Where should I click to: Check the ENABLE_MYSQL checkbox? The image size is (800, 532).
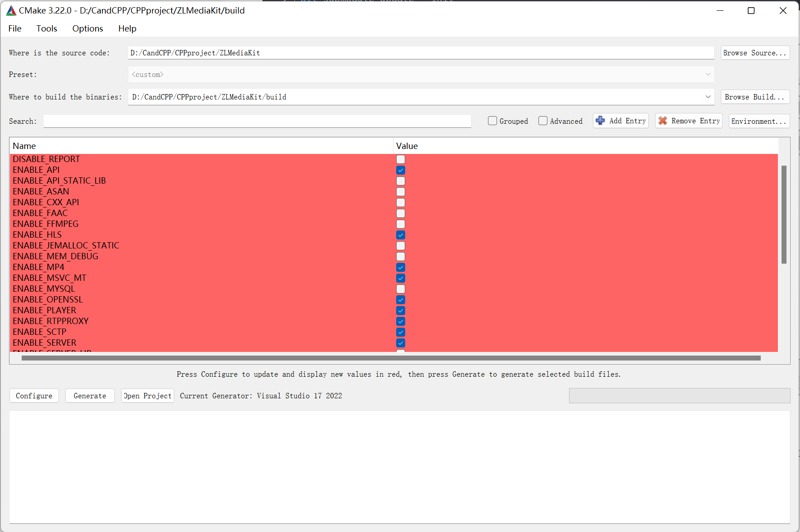(x=401, y=289)
